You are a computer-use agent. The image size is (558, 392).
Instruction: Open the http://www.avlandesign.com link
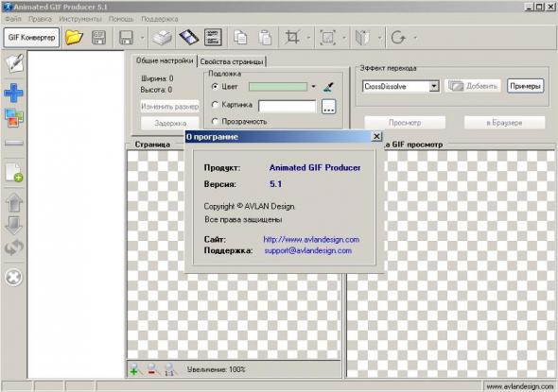311,240
